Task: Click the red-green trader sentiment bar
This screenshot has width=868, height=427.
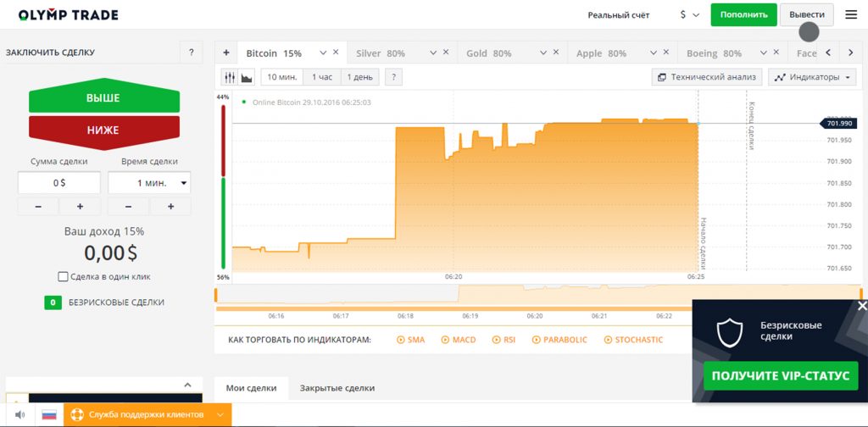Action: [223, 186]
